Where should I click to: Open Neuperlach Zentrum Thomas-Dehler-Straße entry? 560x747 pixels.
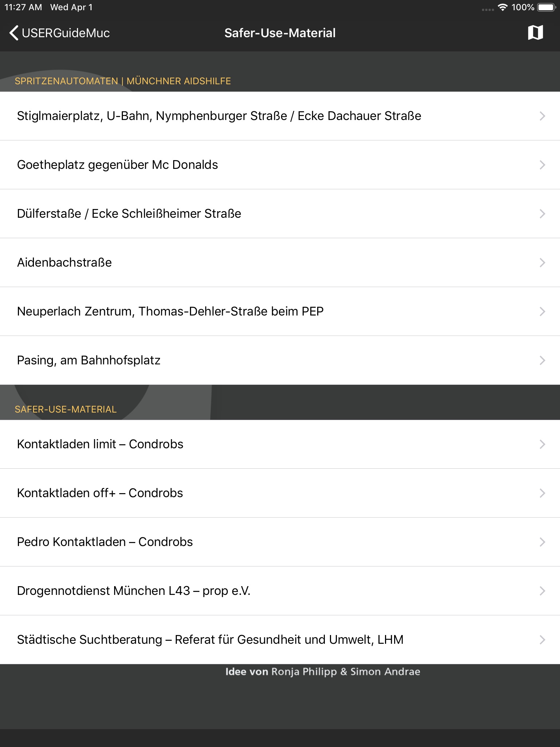pos(170,311)
